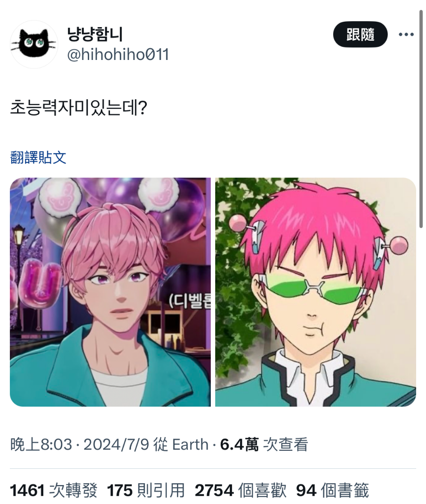View the 2754 個喜歡 likes list

click(240, 490)
